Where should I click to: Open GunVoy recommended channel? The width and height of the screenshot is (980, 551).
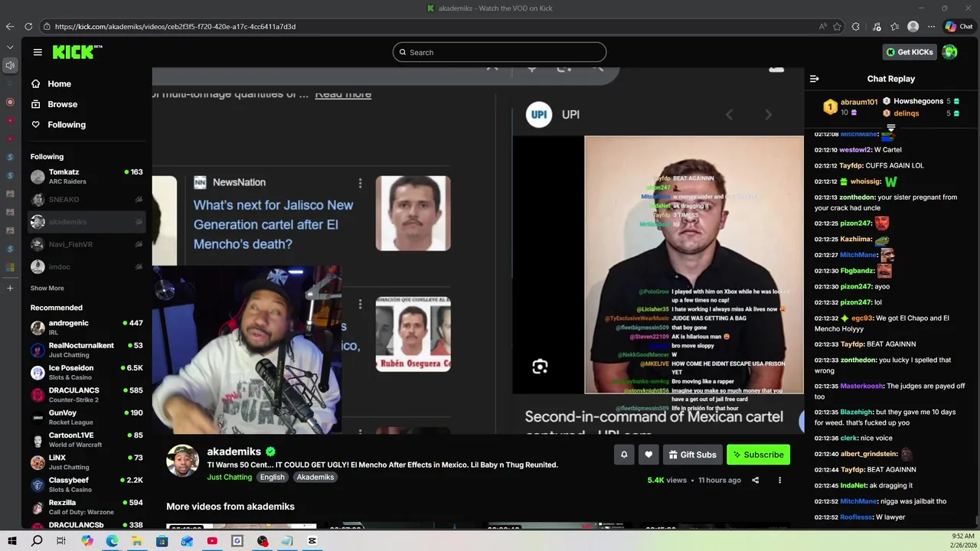87,417
